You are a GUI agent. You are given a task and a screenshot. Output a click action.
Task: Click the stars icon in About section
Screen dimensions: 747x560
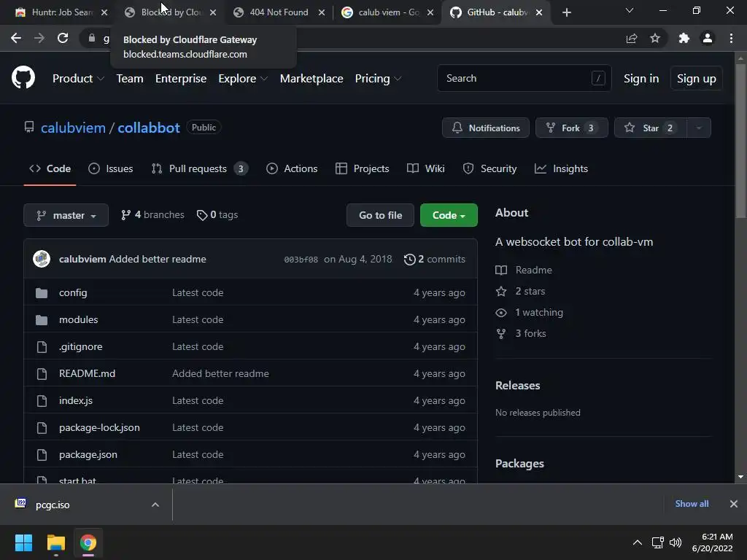coord(501,291)
